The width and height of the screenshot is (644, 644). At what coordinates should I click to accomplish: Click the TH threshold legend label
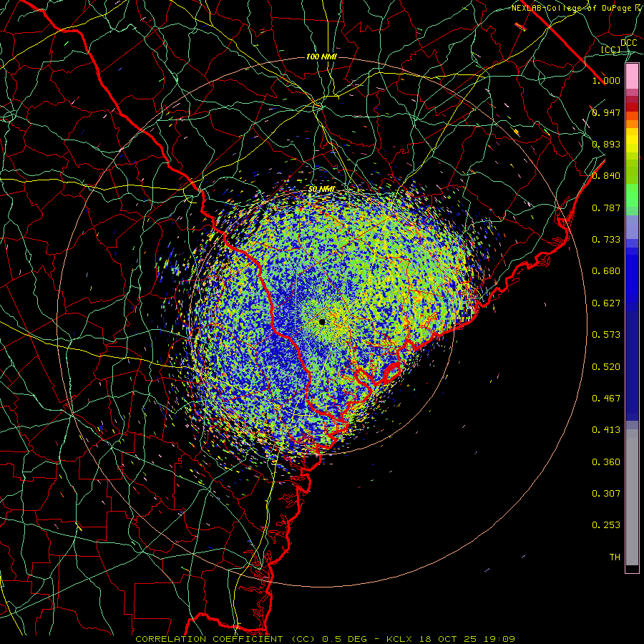coord(615,557)
